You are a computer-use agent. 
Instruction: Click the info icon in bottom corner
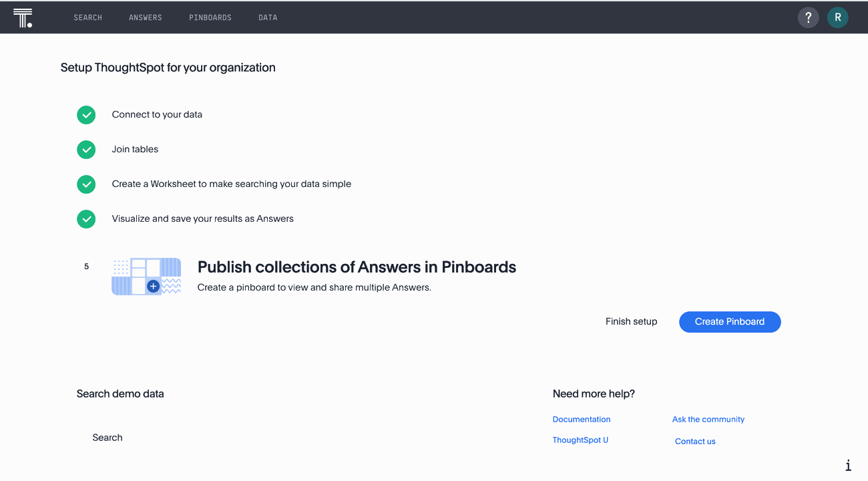(848, 466)
